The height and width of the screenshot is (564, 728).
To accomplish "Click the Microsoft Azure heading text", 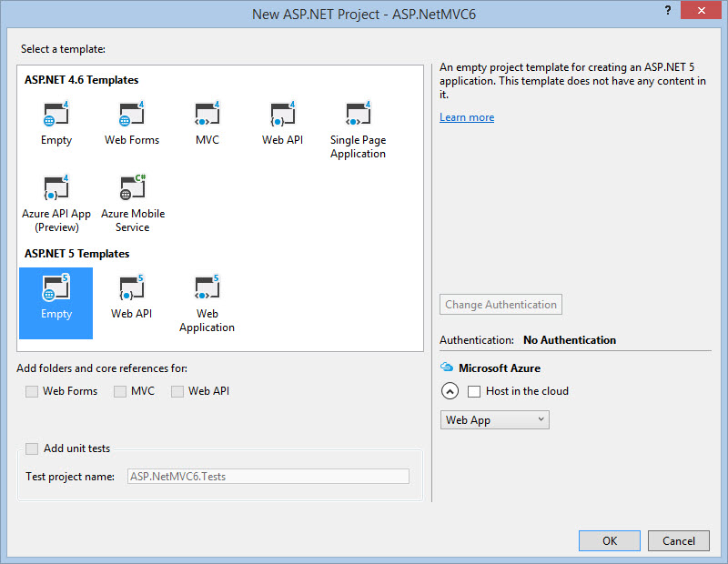I will coord(500,368).
